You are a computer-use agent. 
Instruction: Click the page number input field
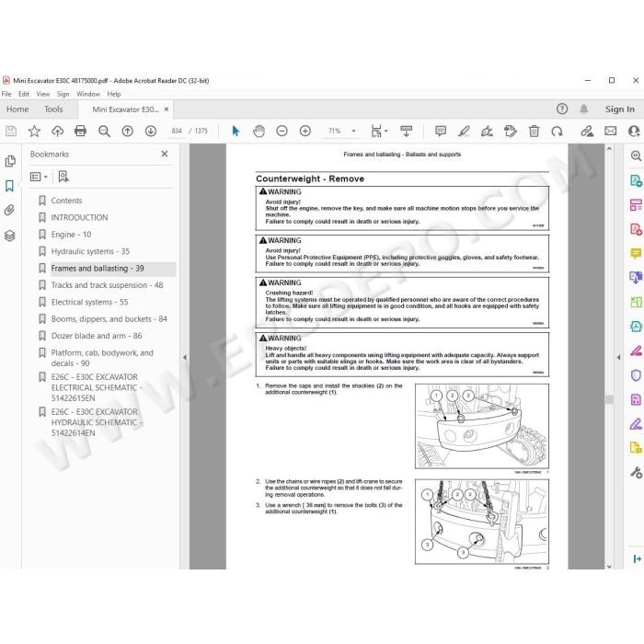tap(177, 131)
